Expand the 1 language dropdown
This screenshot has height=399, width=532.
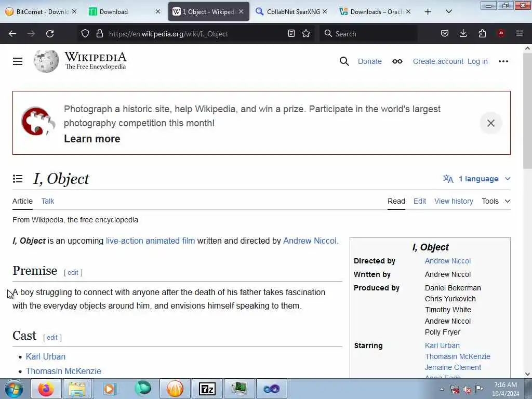point(477,179)
